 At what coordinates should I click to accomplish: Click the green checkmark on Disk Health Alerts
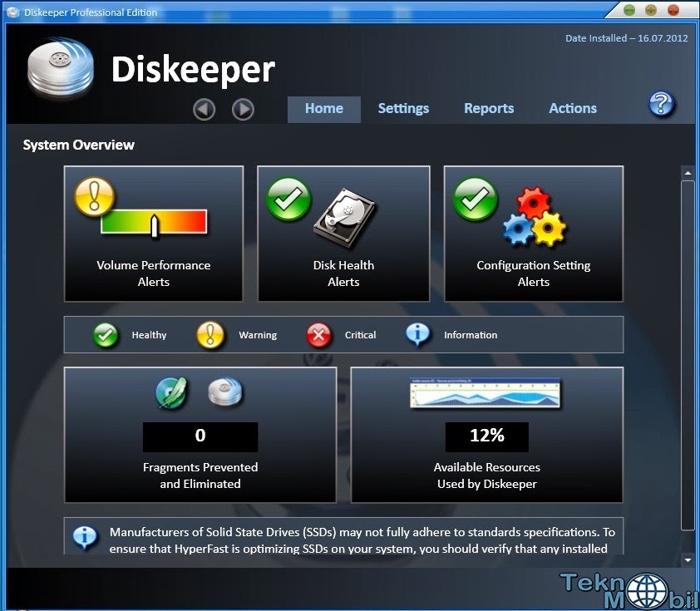pyautogui.click(x=288, y=199)
